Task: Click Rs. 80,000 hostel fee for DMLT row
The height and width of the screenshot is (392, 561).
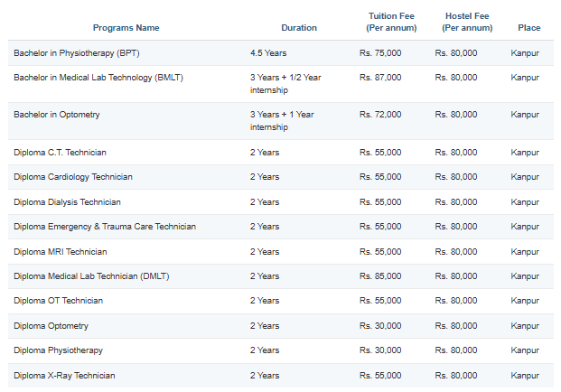Action: point(456,276)
